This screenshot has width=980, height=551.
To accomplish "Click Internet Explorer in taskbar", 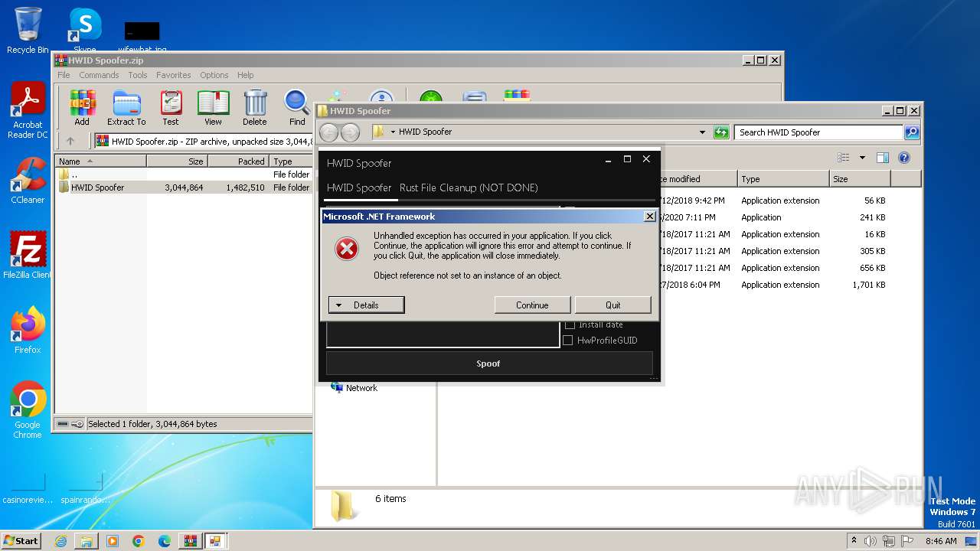I will tap(60, 541).
